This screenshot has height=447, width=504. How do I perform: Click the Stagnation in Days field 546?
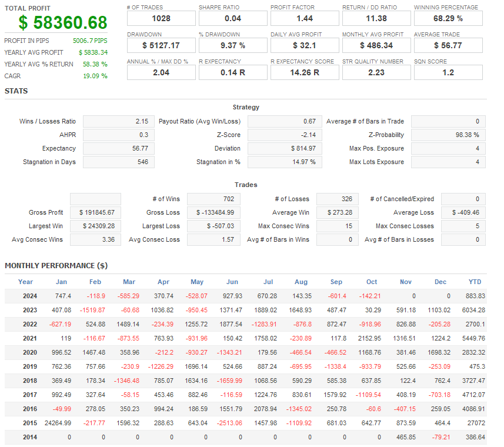click(119, 162)
